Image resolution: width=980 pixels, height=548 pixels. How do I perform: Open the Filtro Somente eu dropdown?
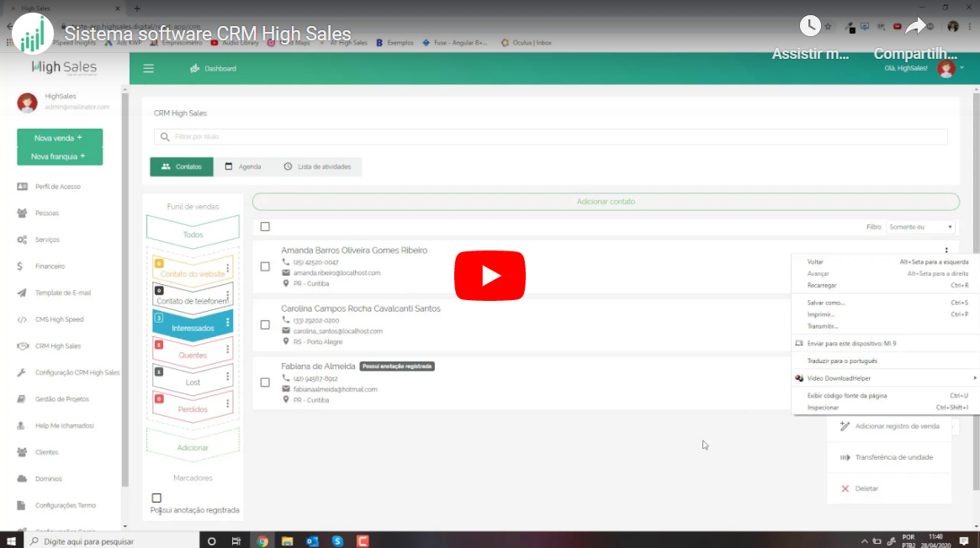coord(920,227)
